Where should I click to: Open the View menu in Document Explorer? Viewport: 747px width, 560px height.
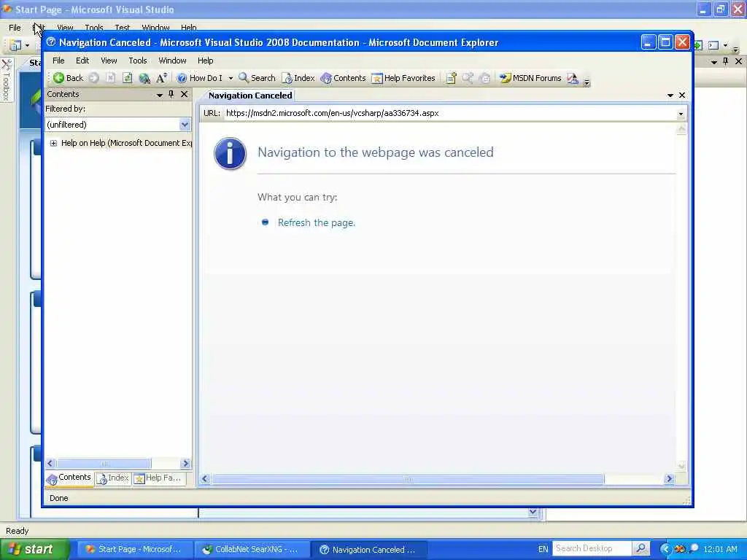pos(109,61)
